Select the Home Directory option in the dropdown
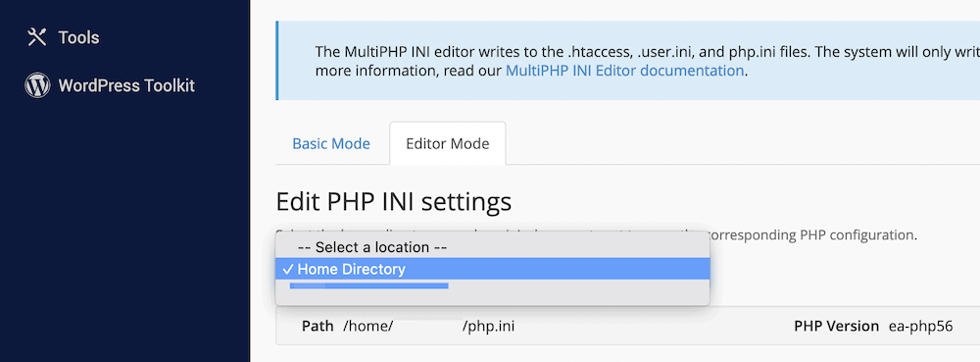980x362 pixels. coord(493,270)
